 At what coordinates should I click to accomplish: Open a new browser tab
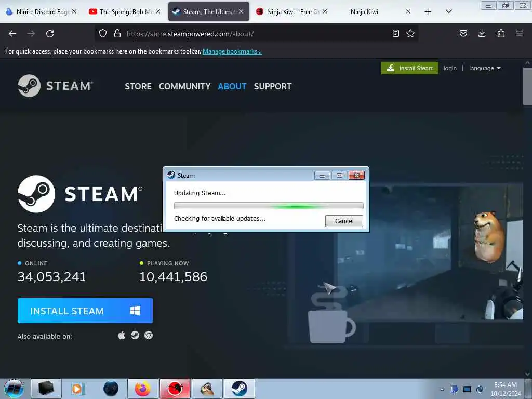click(x=428, y=12)
